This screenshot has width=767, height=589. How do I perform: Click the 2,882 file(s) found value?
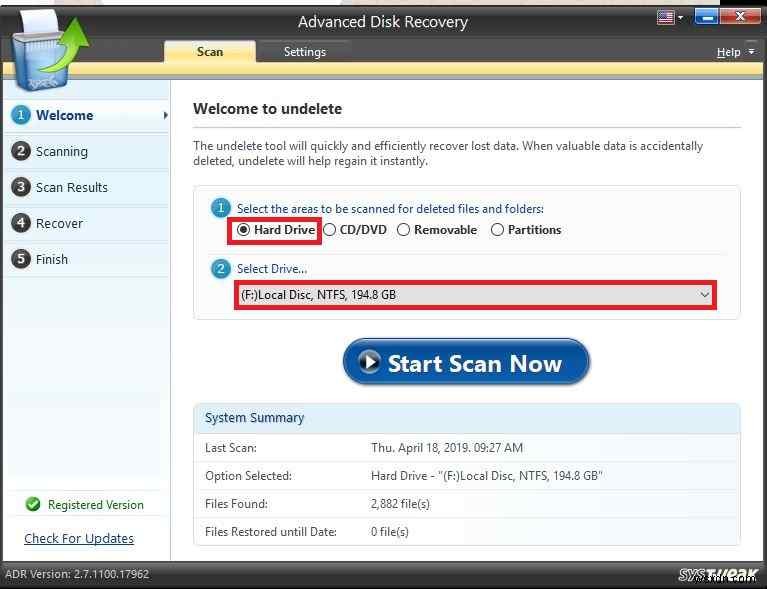(x=400, y=503)
